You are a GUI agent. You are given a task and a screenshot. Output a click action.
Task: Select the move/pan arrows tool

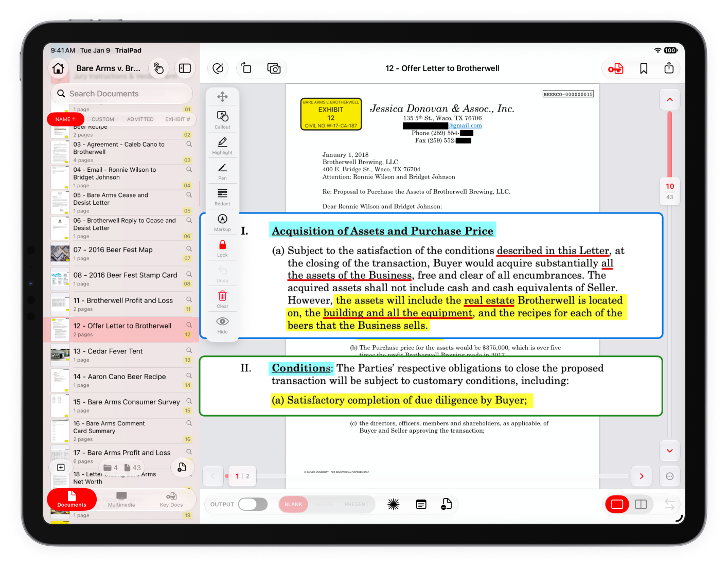point(222,97)
